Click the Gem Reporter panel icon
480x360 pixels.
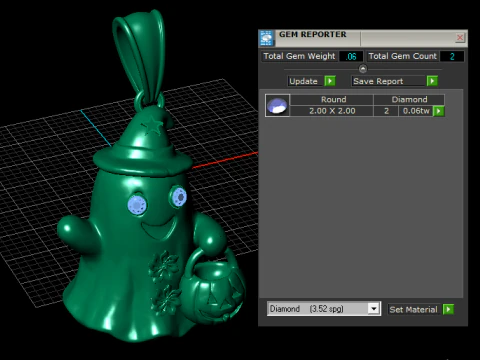[x=266, y=38]
